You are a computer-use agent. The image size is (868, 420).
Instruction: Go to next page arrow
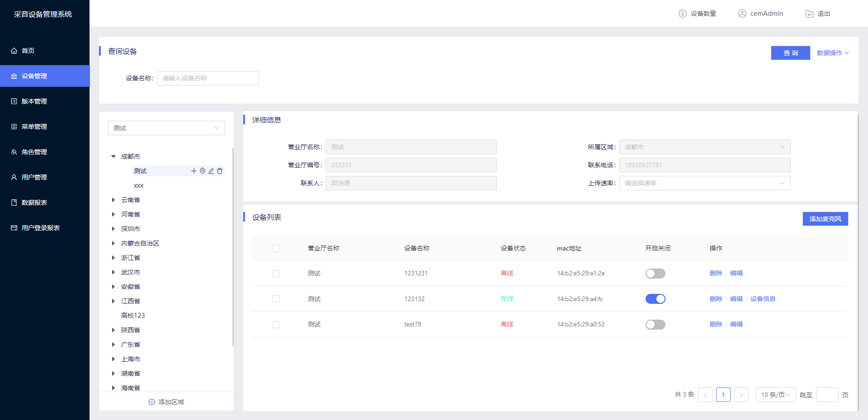(x=741, y=395)
